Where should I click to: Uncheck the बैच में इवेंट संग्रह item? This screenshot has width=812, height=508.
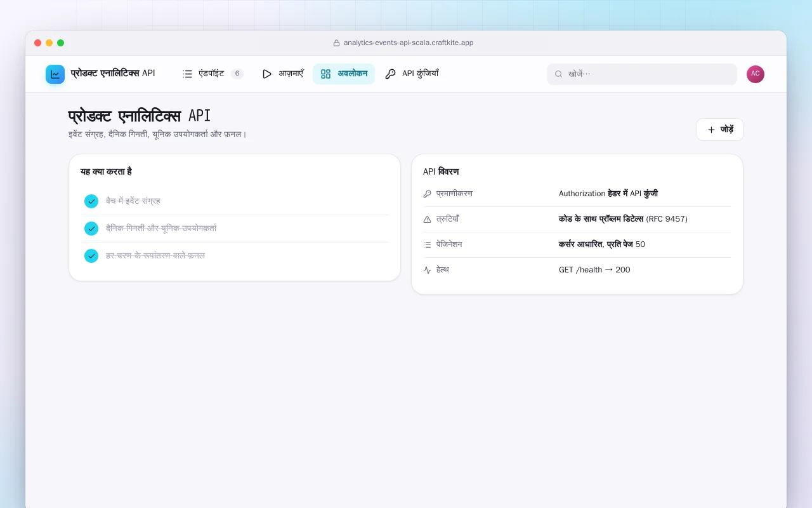tap(91, 201)
